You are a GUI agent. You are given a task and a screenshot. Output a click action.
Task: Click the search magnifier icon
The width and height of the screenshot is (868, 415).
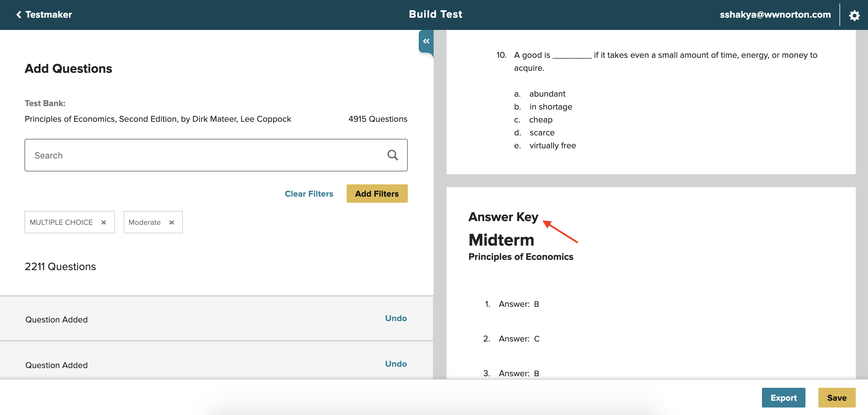pos(393,155)
